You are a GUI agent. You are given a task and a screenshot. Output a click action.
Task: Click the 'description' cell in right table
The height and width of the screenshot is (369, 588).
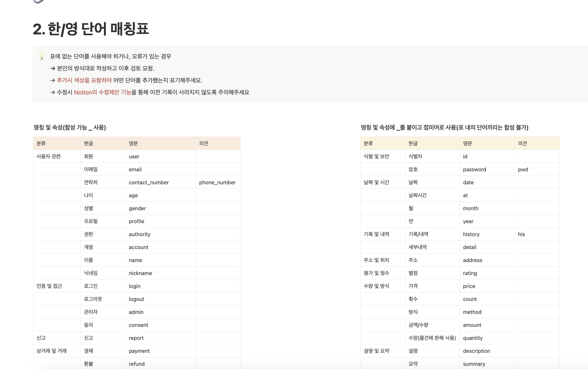[x=476, y=351]
